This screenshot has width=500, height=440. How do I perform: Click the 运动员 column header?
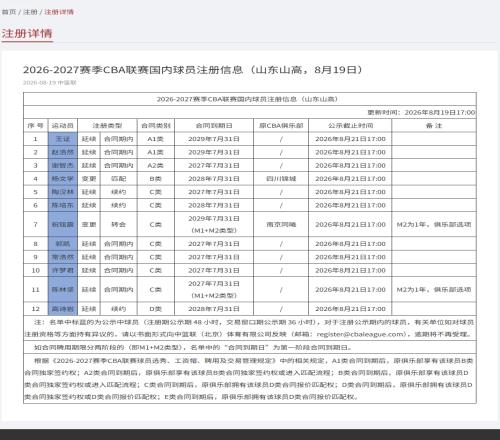63,126
